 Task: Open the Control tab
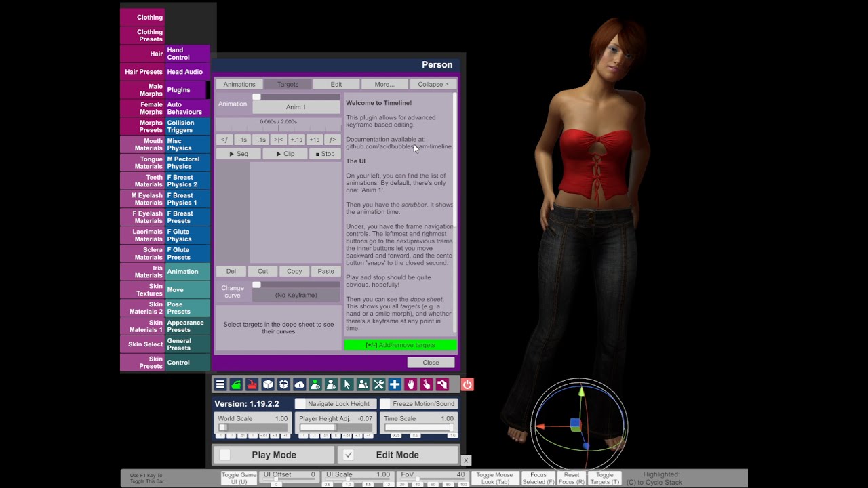pos(187,363)
